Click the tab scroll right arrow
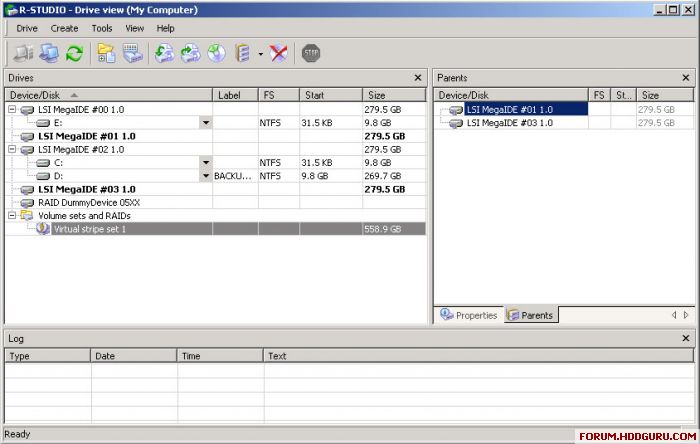 click(x=686, y=315)
